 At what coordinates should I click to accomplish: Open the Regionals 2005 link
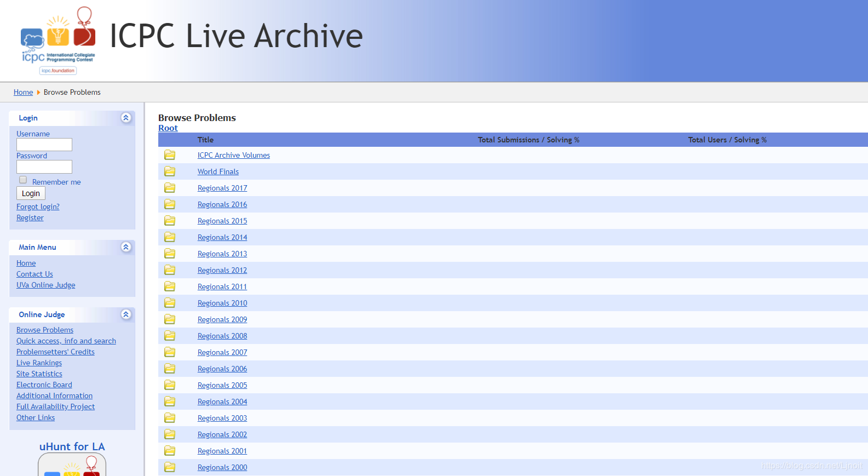pyautogui.click(x=222, y=385)
